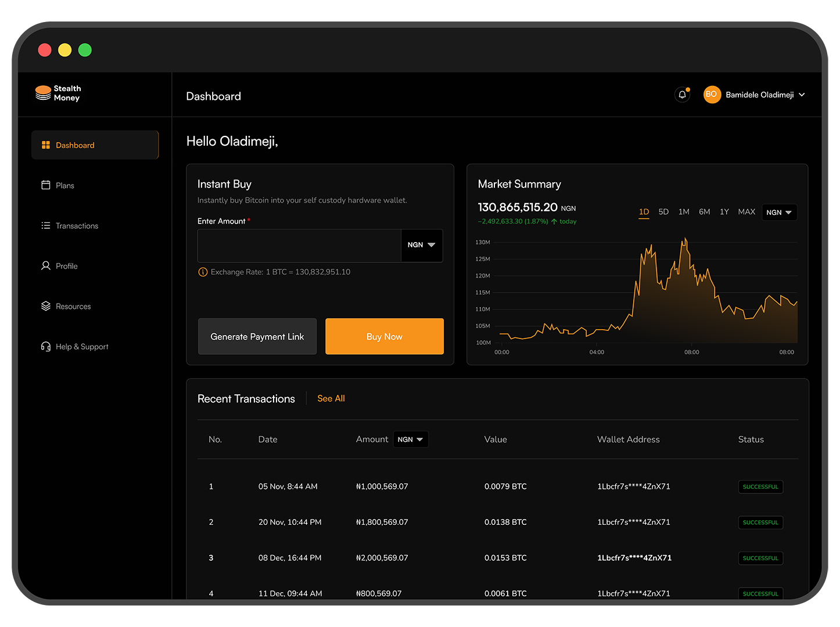This screenshot has width=840, height=627.
Task: Expand the NGN dropdown in Market Summary
Action: tap(779, 212)
